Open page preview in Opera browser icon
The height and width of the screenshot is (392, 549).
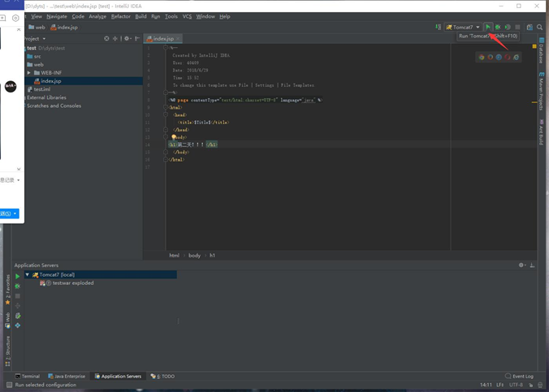point(508,57)
